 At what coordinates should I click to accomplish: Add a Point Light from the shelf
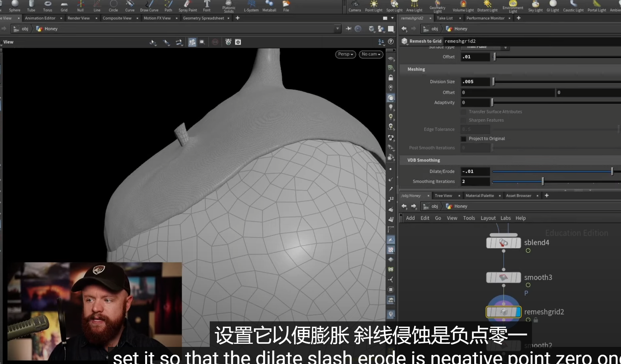(374, 6)
